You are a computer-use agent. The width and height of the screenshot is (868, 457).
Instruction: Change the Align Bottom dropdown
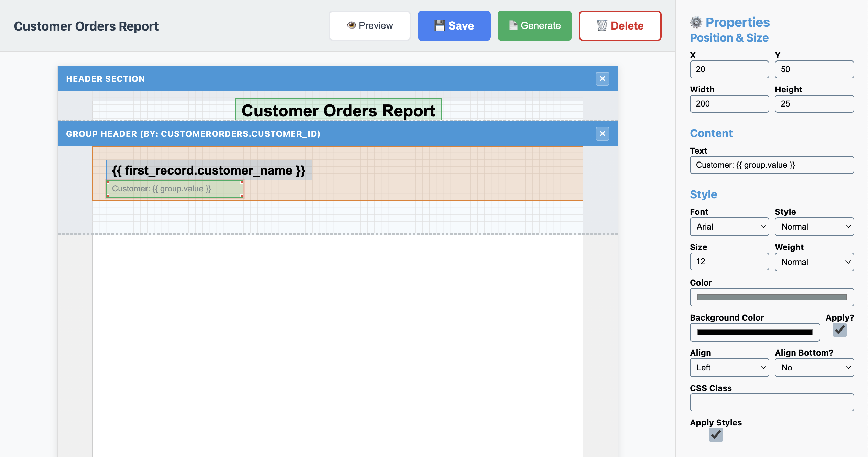point(814,367)
